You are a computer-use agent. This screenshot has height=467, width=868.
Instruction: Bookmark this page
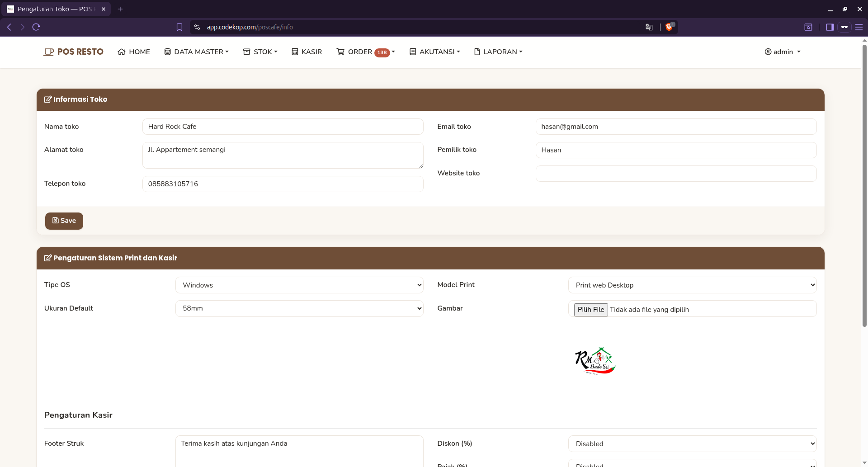coord(179,27)
